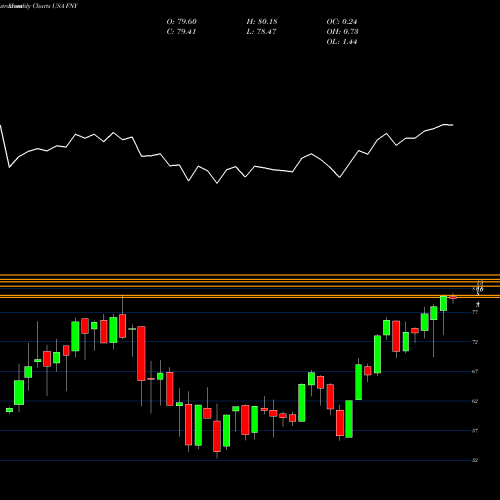The height and width of the screenshot is (500, 500).
Task: Click the 67 price axis label
Action: [475, 372]
